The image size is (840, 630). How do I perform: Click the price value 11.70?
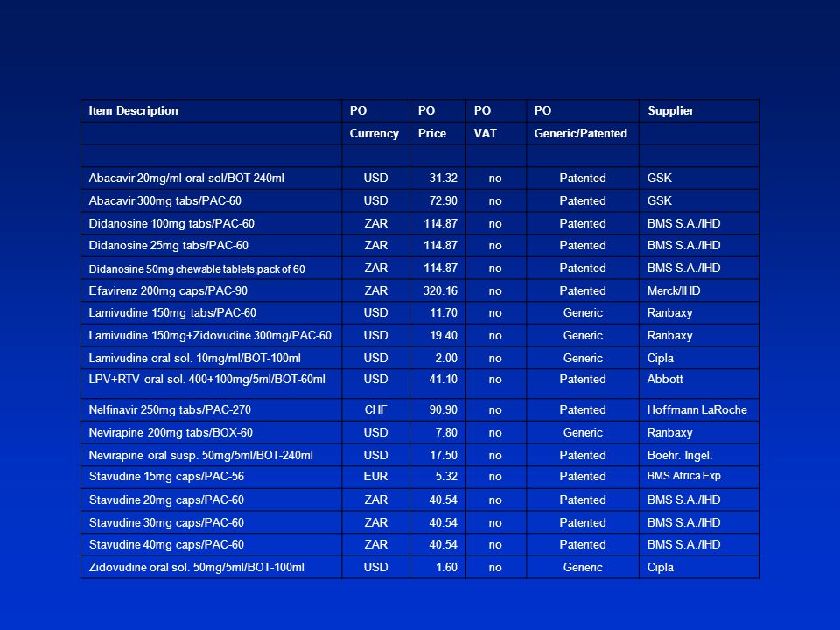(444, 313)
